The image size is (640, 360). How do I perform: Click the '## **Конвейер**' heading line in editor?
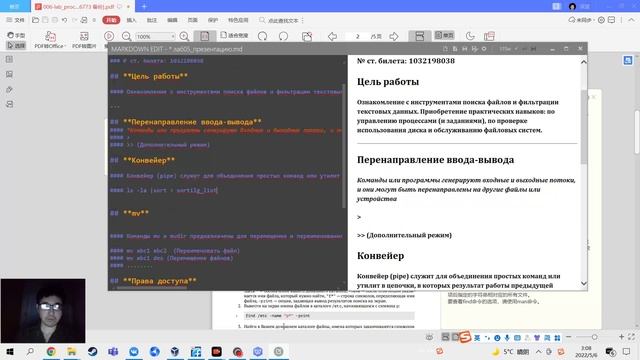point(142,160)
